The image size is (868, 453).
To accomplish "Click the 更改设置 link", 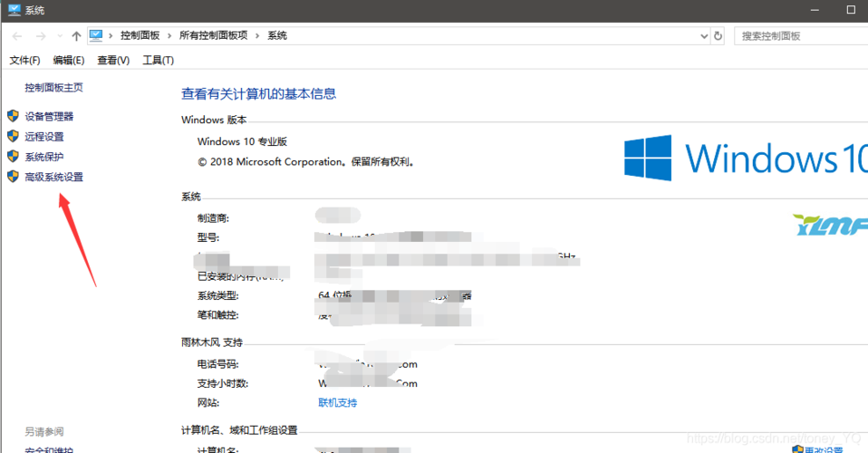I will pos(824,449).
